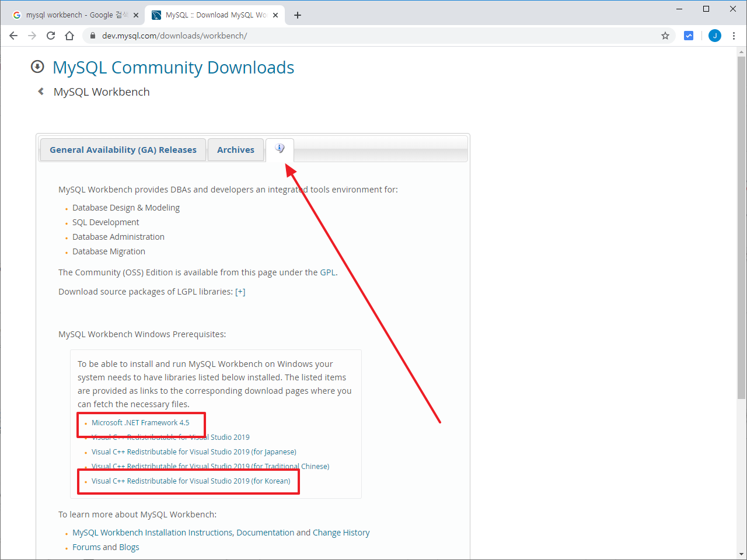Click the browser forward arrow
Viewport: 747px width, 560px height.
(32, 36)
